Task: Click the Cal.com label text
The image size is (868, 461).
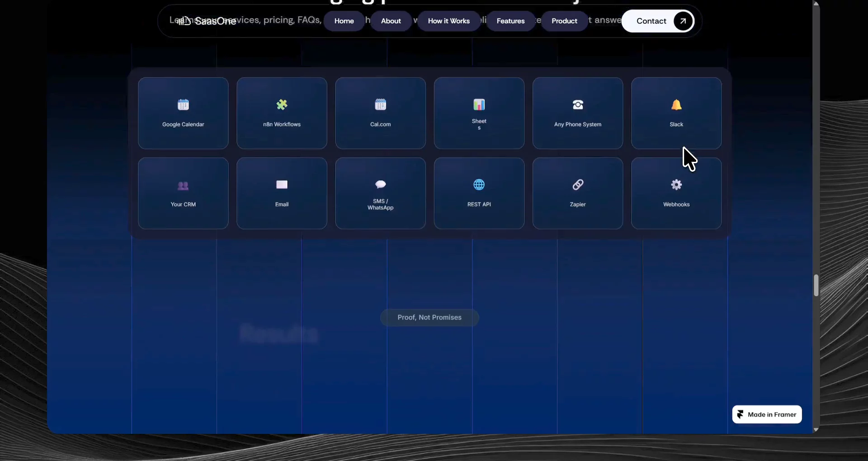Action: 381,124
